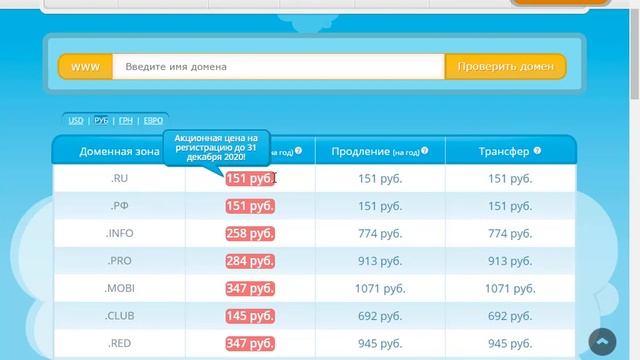This screenshot has height=360, width=640.
Task: Switch currency to ЕВРО
Action: point(153,121)
